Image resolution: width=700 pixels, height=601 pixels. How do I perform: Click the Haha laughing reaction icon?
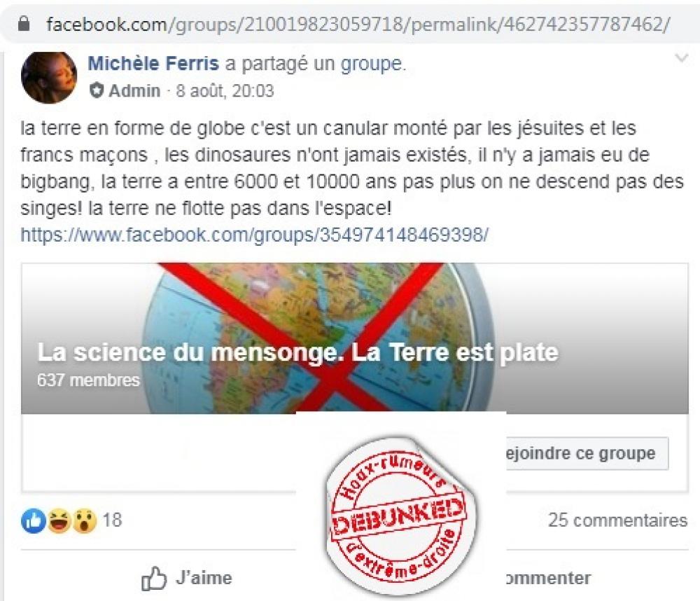tap(59, 521)
